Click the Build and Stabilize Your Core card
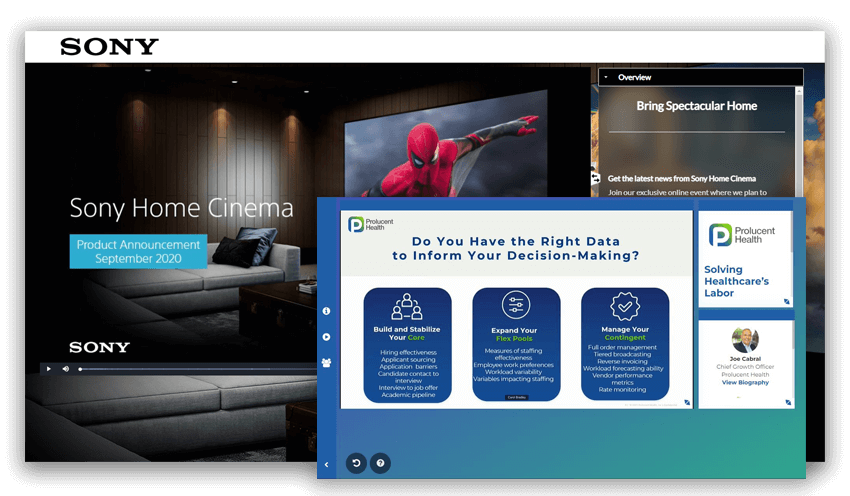 point(408,345)
